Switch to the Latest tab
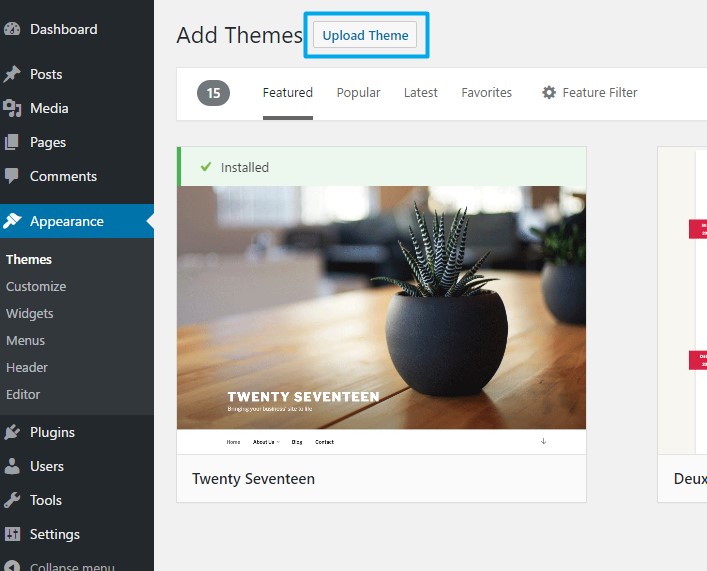 tap(421, 93)
